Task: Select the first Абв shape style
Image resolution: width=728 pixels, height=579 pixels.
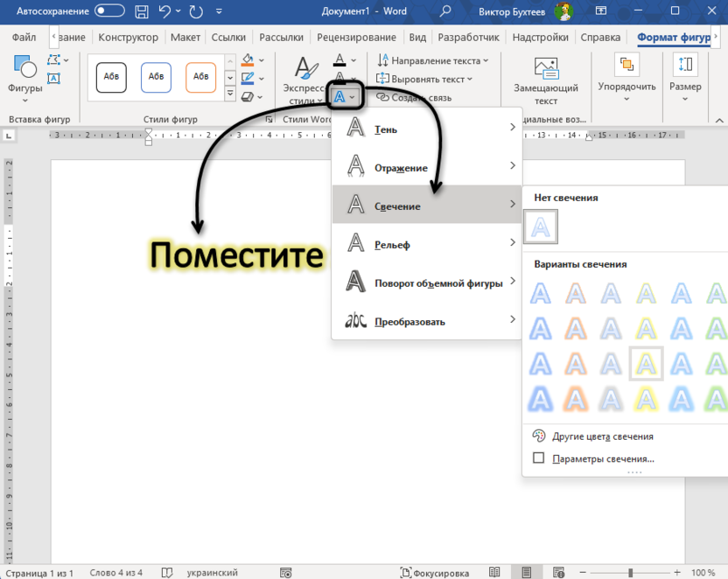Action: tap(112, 77)
